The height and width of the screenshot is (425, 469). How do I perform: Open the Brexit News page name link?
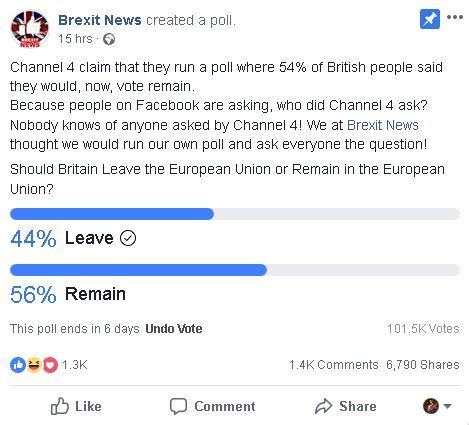[100, 20]
